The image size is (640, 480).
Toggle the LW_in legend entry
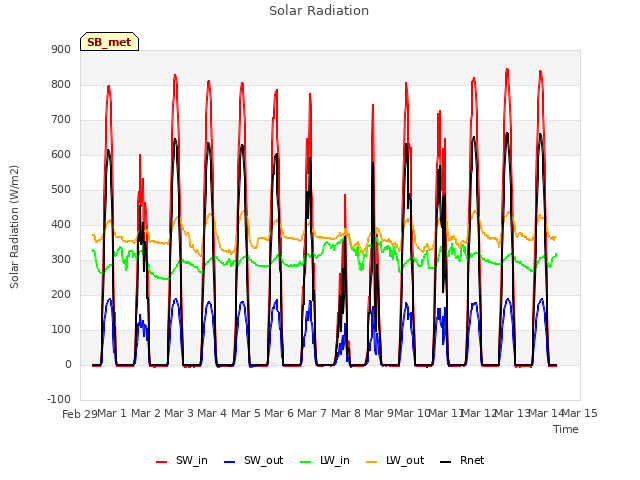(x=325, y=460)
